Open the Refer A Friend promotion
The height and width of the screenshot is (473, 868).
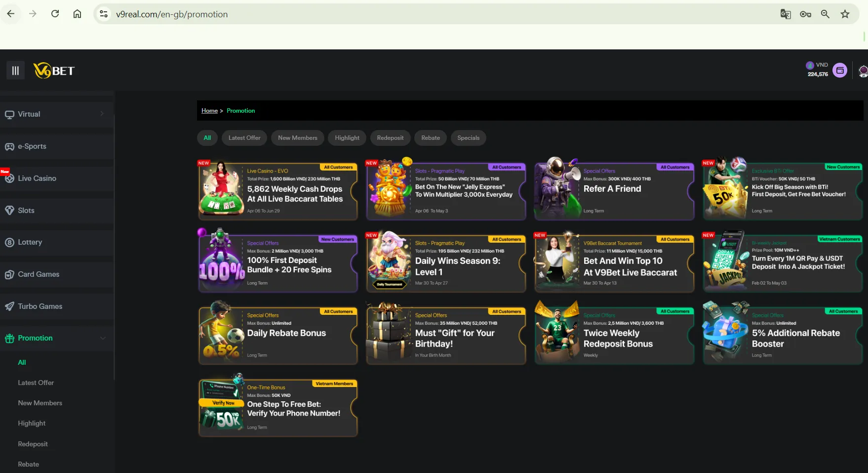(613, 188)
